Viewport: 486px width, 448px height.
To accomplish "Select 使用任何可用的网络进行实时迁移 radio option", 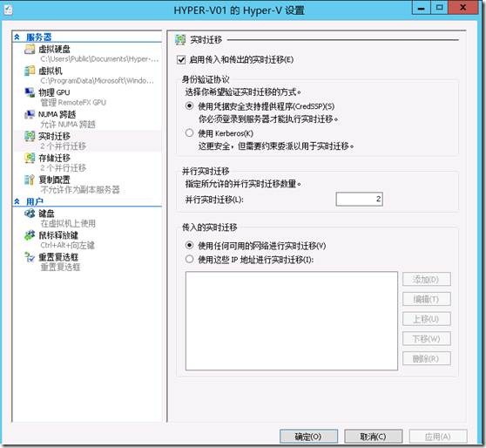I will click(x=189, y=245).
